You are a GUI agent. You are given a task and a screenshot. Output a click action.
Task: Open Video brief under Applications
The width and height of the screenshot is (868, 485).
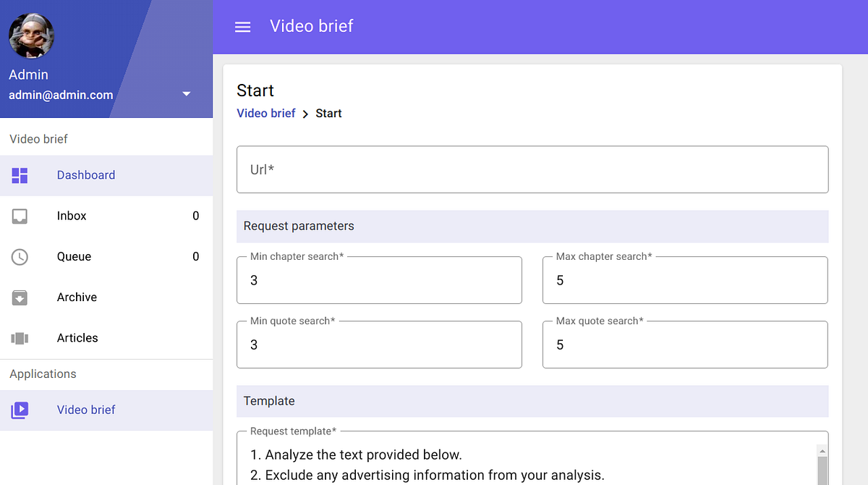point(86,410)
